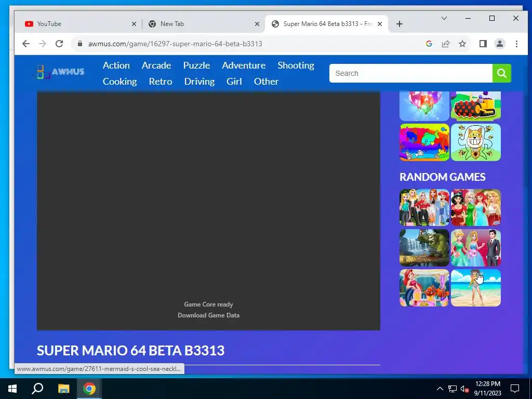Open the Arcade games category

tap(156, 65)
